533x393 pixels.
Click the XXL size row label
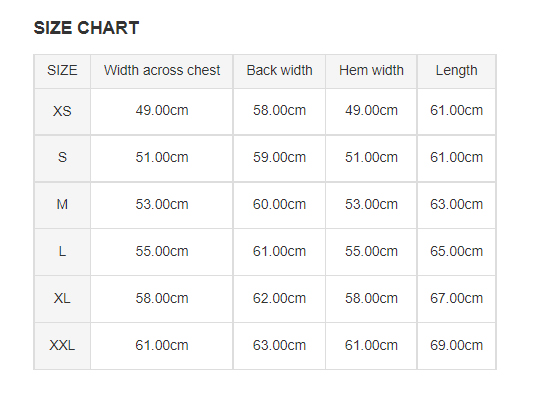coord(62,346)
